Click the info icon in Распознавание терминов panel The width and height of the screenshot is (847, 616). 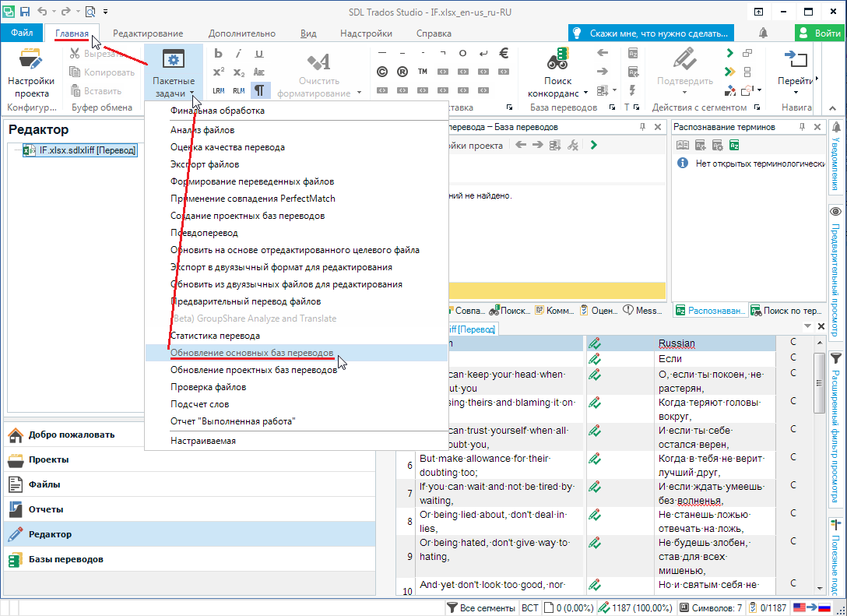(x=683, y=164)
